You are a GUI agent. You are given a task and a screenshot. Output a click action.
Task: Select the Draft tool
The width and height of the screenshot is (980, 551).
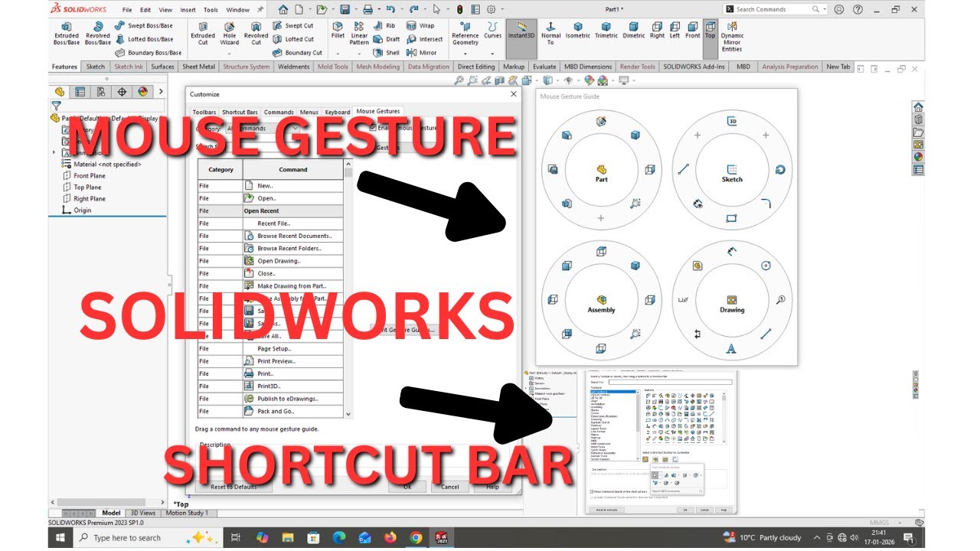(387, 39)
